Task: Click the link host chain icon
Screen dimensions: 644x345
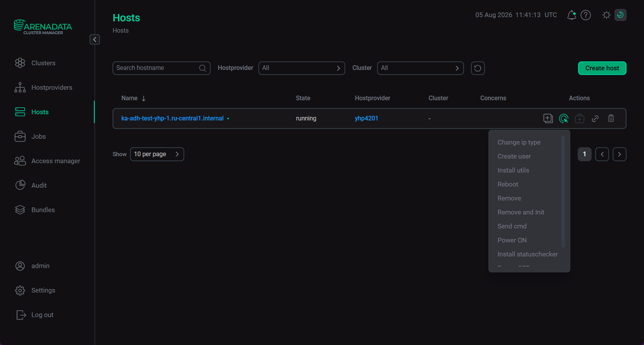Action: click(595, 118)
